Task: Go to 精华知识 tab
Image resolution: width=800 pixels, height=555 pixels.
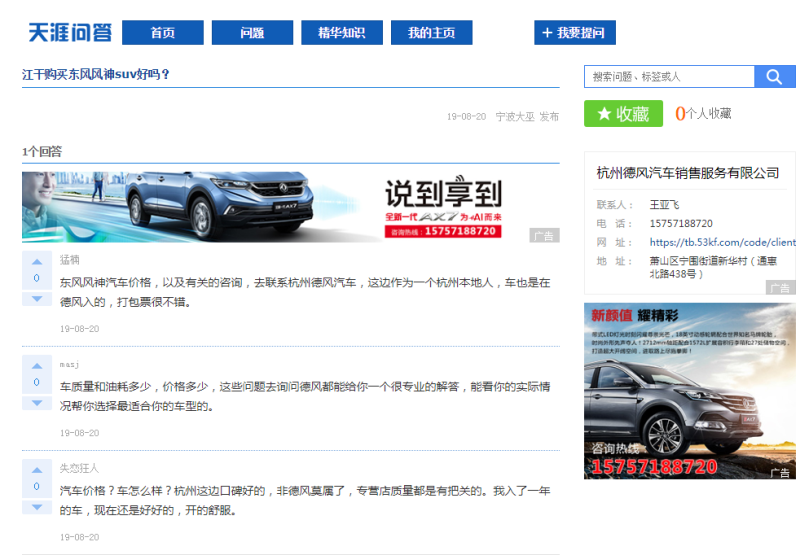Action: pos(342,33)
